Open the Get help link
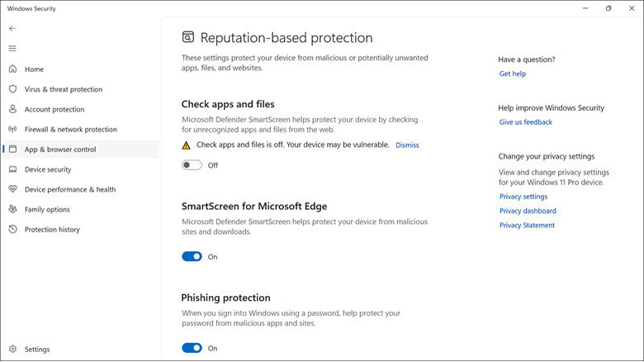Viewport: 644px width, 362px height. (512, 74)
